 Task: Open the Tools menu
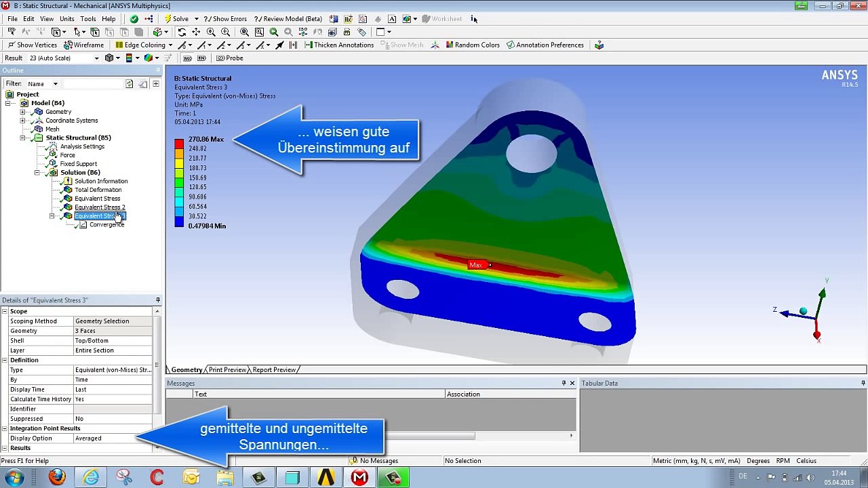(x=88, y=19)
